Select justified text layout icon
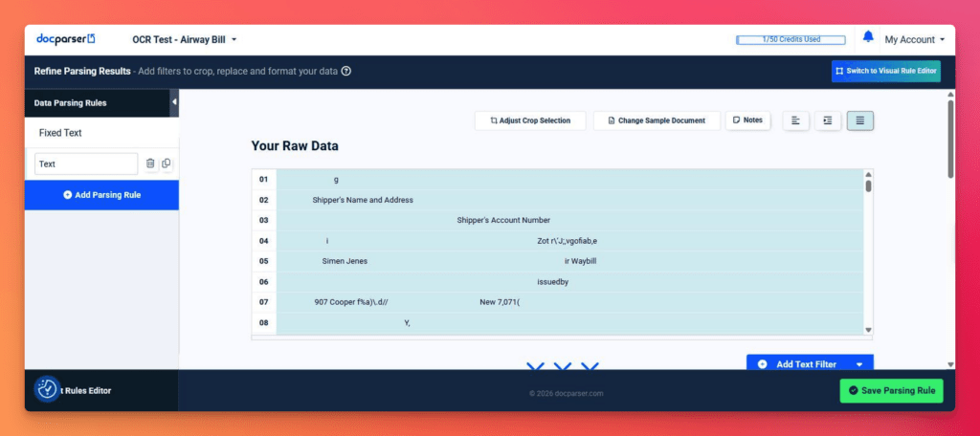Image resolution: width=980 pixels, height=436 pixels. tap(860, 120)
